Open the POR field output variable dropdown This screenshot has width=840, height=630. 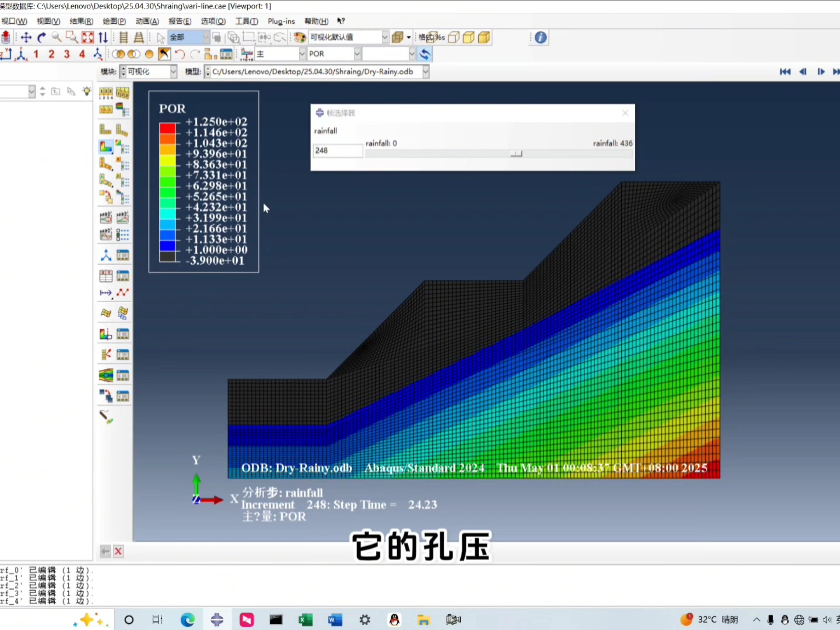(357, 54)
